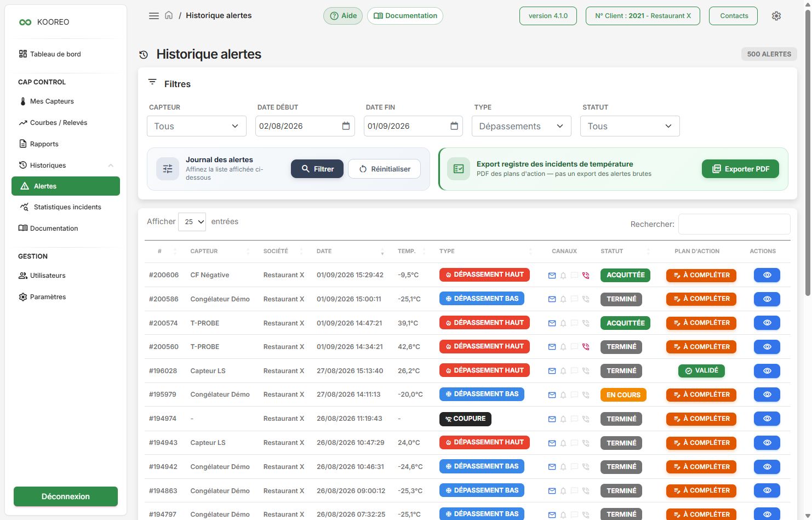Click phone channel icon for alert #200560

tap(586, 347)
